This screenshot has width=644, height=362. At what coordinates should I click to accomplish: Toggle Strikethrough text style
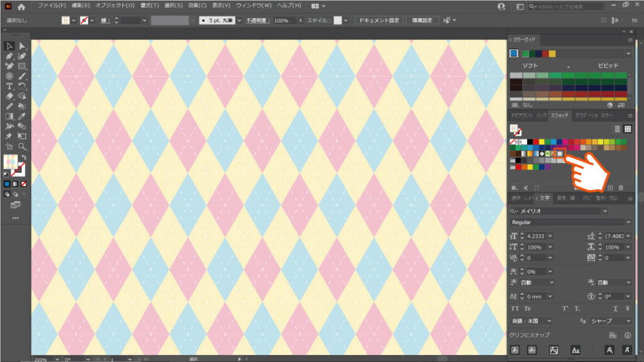coord(627,309)
